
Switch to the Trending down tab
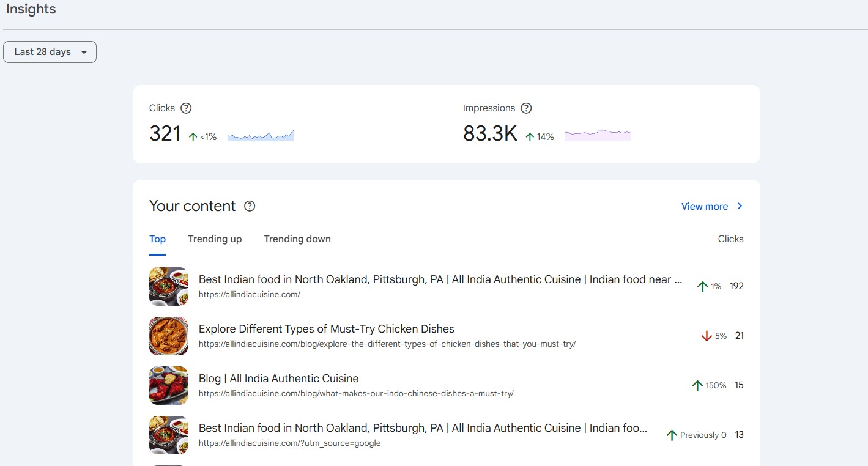click(297, 239)
